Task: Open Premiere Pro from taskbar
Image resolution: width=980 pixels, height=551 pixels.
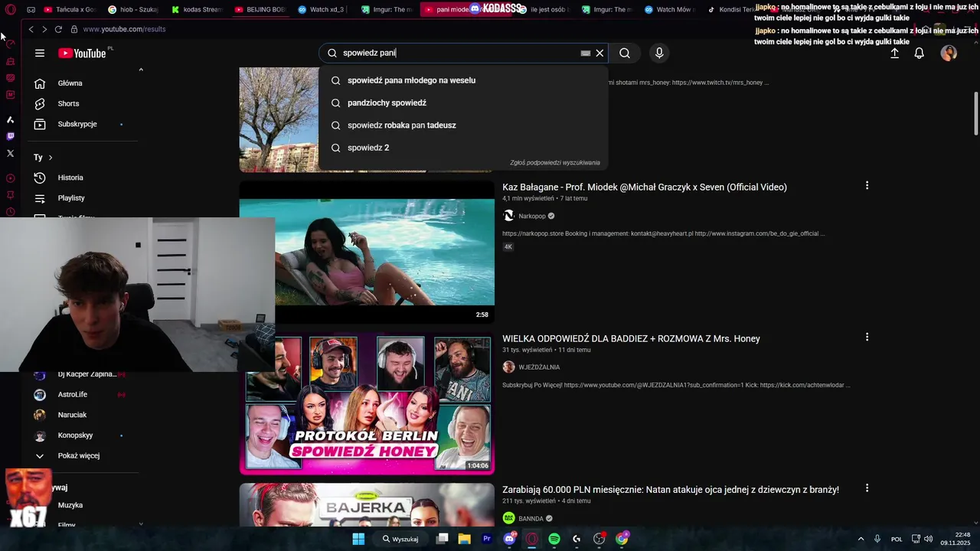Action: click(x=486, y=539)
